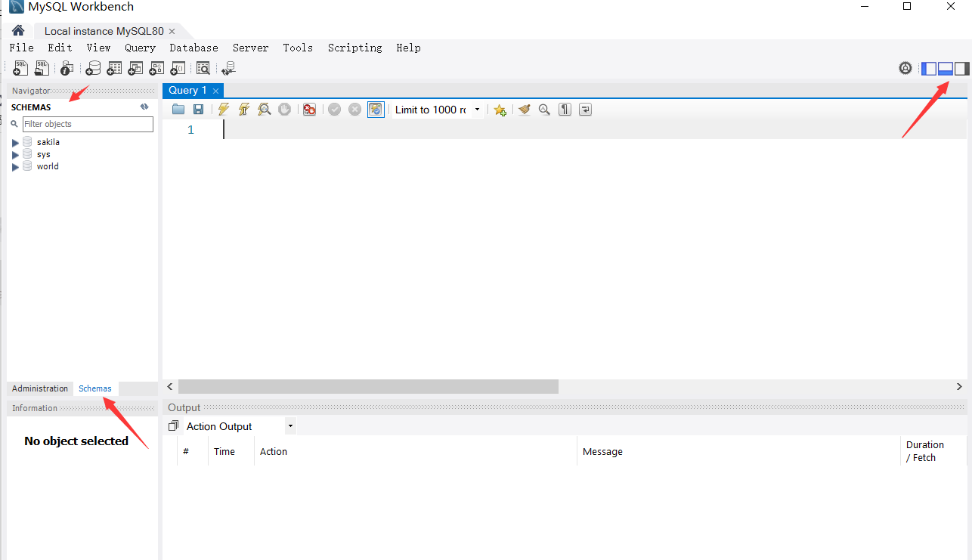Create a new stored procedure icon
Viewport: 972px width, 560px height.
coord(156,68)
